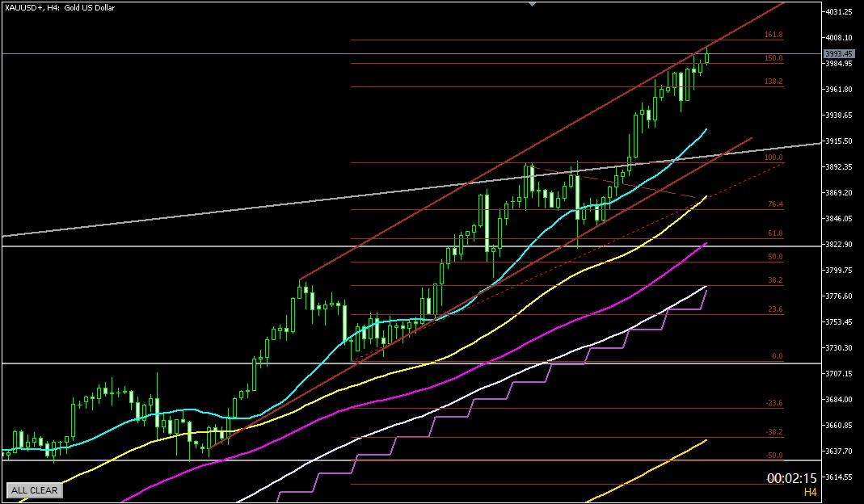The width and height of the screenshot is (864, 504).
Task: Click the 61.8 Fibonacci level label
Action: pos(775,233)
